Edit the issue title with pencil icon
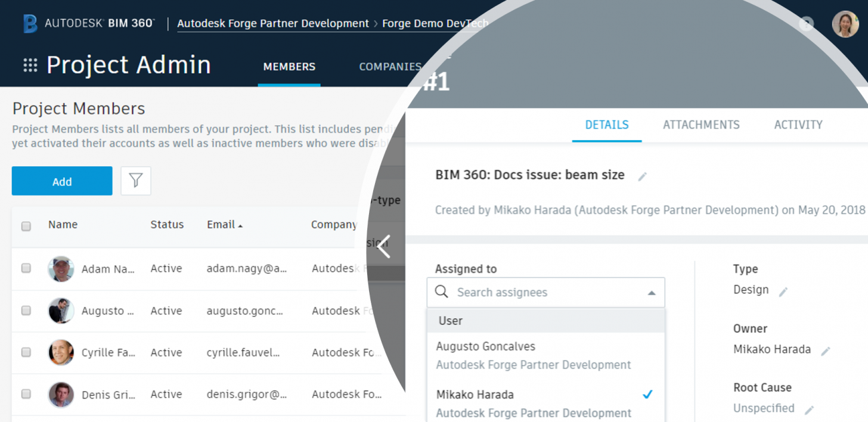This screenshot has height=422, width=868. (x=642, y=176)
